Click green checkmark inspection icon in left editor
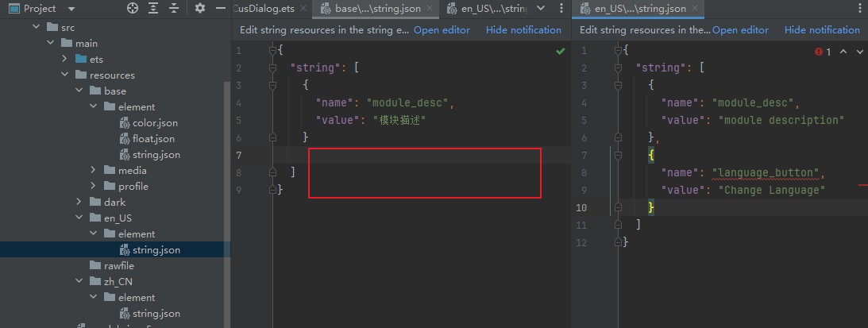The image size is (868, 328). [x=561, y=51]
